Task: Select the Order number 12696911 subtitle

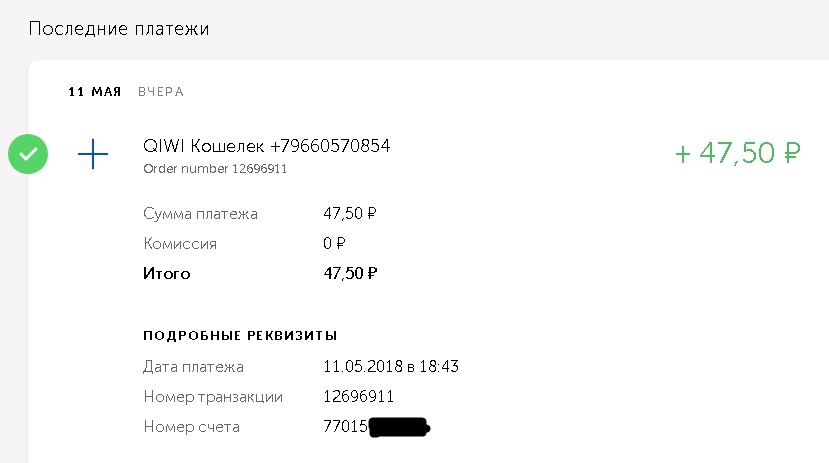Action: 215,169
